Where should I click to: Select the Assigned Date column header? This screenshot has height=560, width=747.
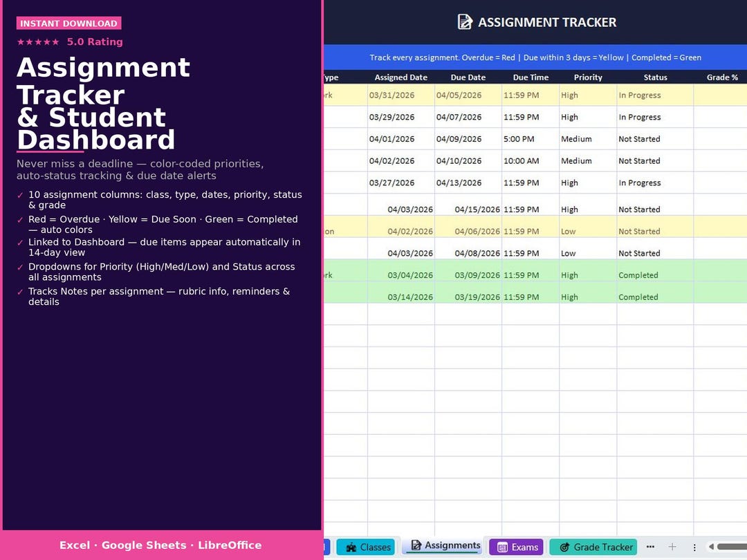coord(400,77)
